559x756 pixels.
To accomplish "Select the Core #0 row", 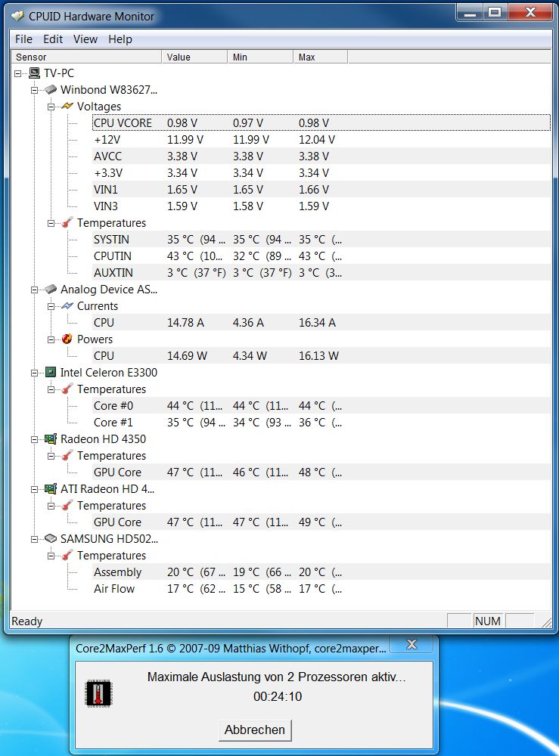I will pyautogui.click(x=321, y=406).
